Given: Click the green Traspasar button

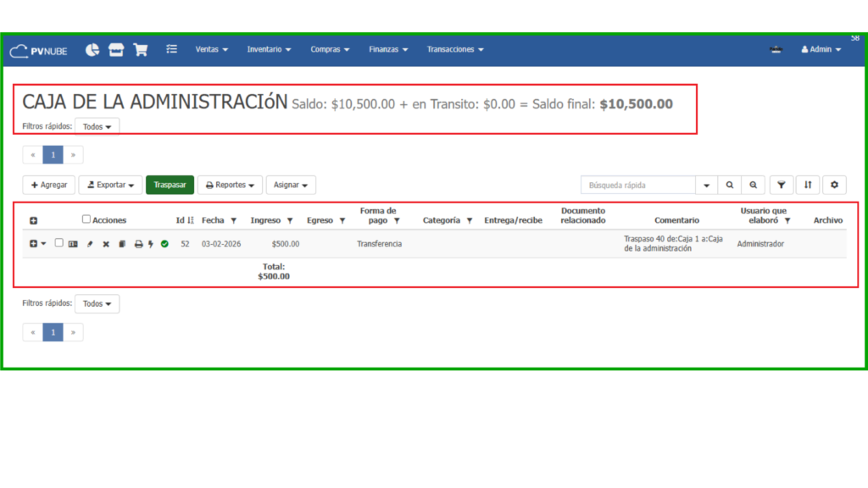Looking at the screenshot, I should point(170,185).
